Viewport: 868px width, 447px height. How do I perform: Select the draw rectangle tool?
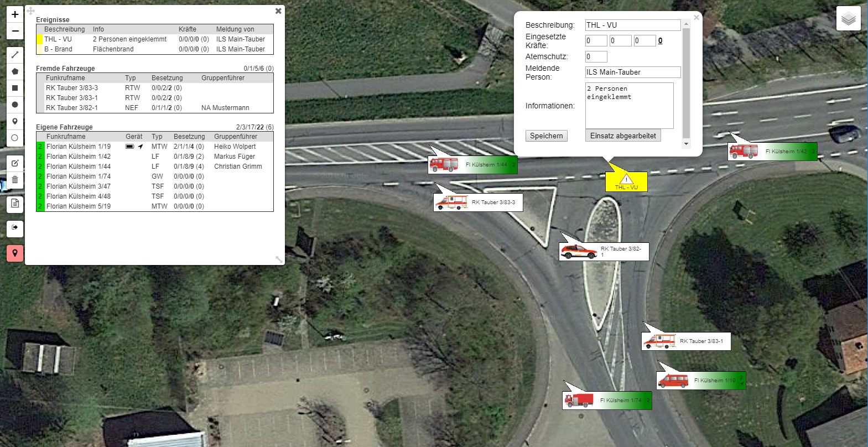[15, 88]
